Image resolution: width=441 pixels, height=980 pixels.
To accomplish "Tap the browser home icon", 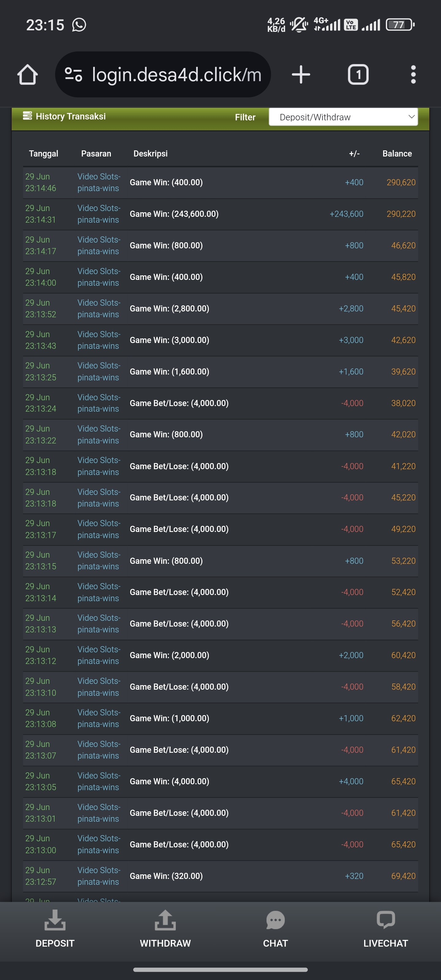I will tap(27, 74).
